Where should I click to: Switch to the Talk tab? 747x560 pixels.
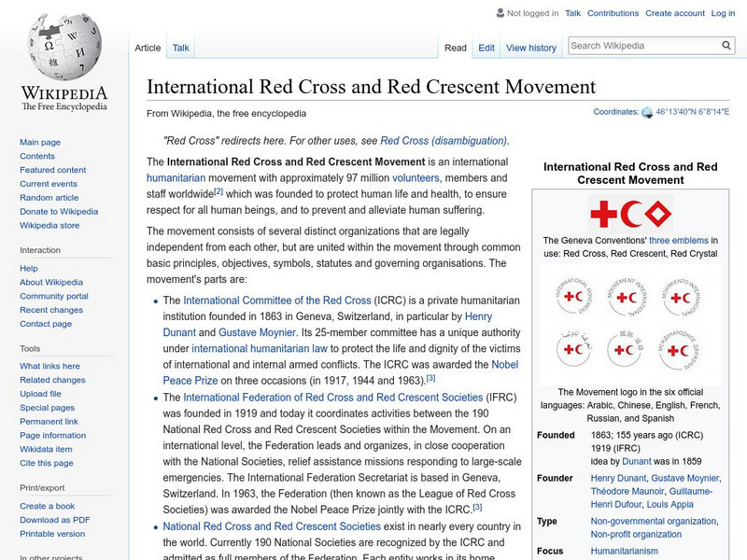(x=180, y=48)
